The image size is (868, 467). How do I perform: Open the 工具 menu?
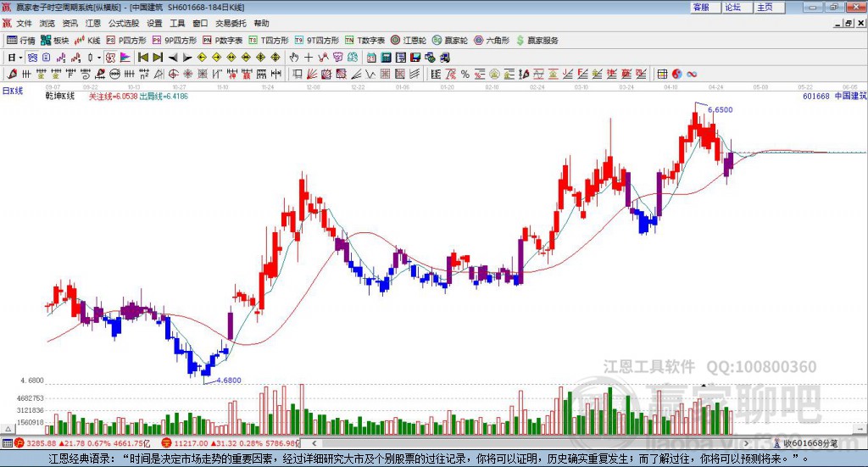(x=177, y=23)
